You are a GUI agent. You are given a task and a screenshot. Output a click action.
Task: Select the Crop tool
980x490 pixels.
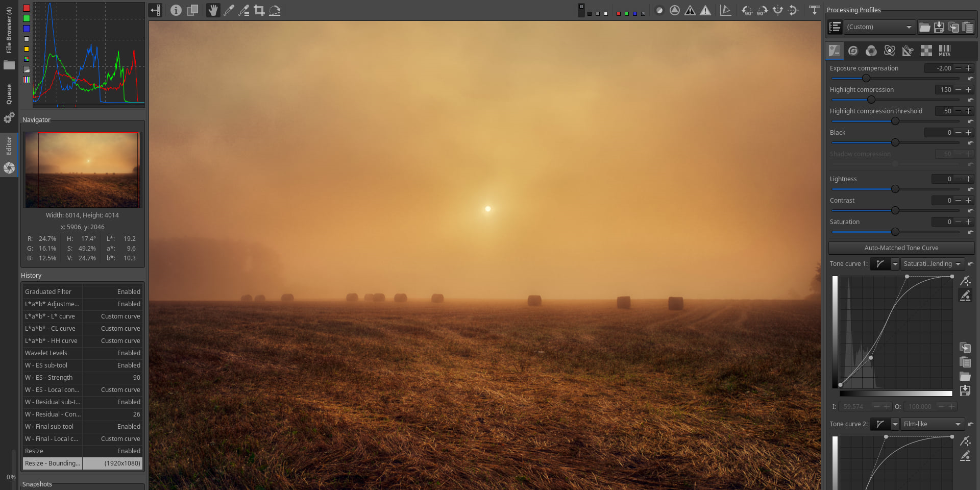click(x=259, y=10)
